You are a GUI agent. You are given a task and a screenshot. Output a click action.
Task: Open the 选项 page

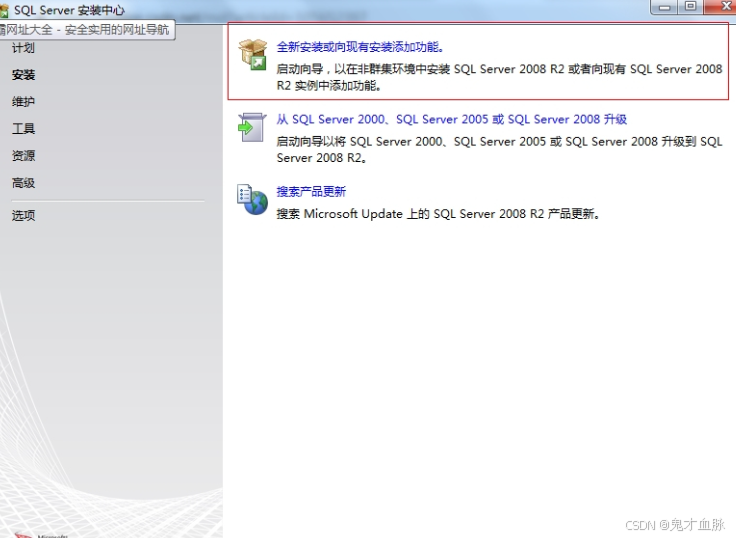click(23, 215)
